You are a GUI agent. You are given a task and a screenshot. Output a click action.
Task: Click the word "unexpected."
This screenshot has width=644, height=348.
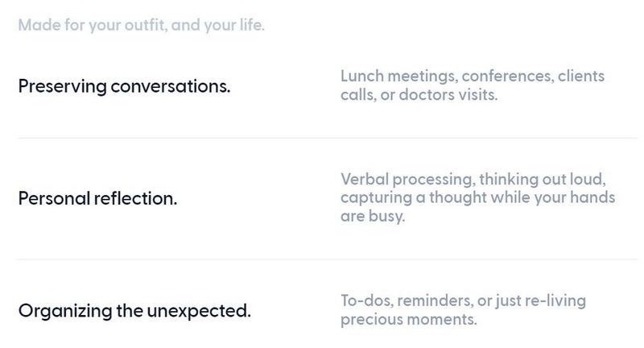tap(198, 311)
